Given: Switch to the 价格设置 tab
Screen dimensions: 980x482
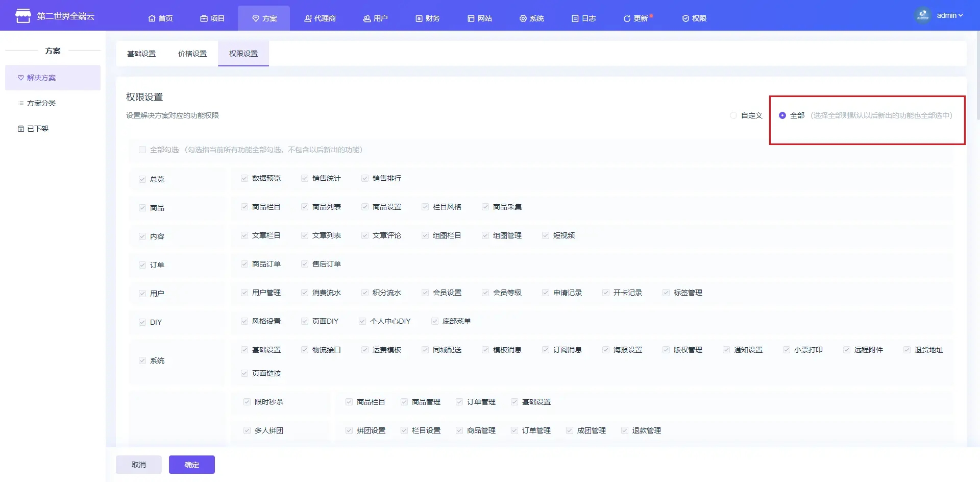Looking at the screenshot, I should 192,54.
